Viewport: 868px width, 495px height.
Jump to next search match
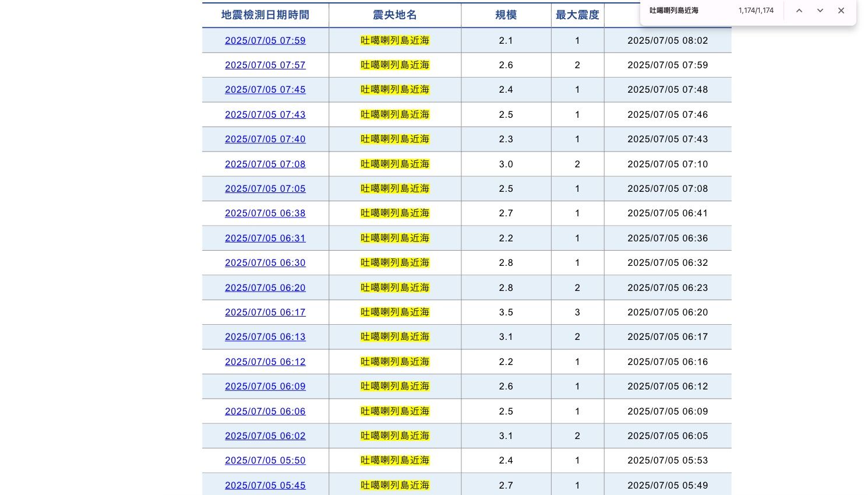[820, 10]
